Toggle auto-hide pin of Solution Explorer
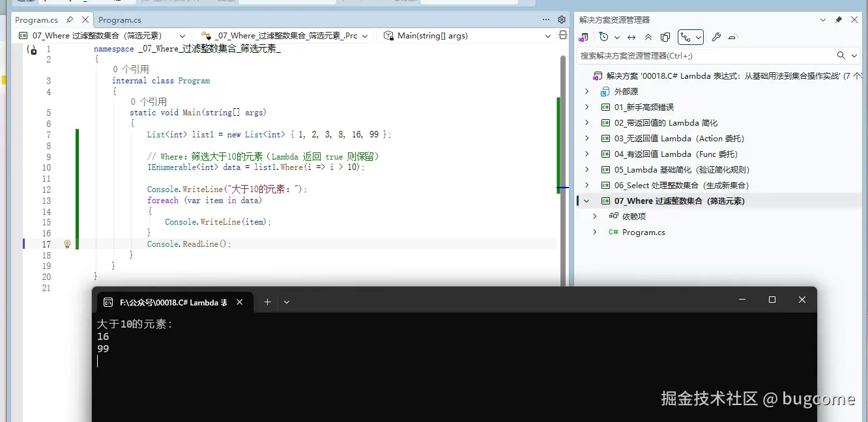Image resolution: width=868 pixels, height=422 pixels. tap(839, 20)
